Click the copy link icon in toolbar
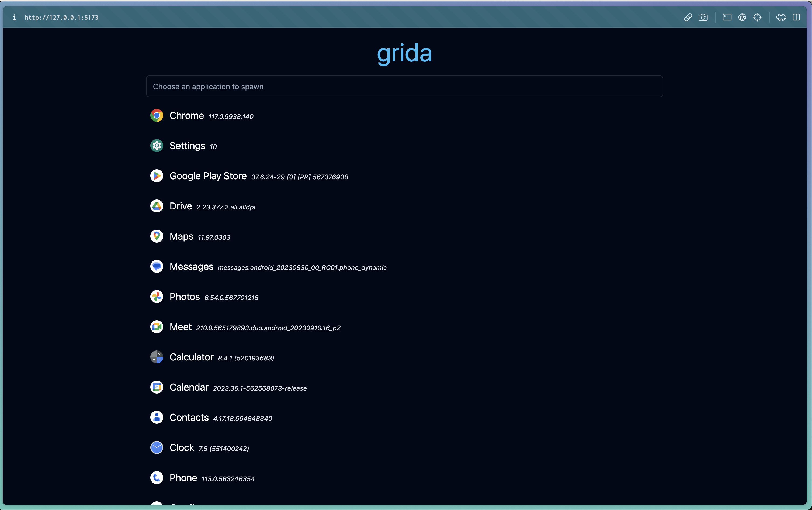Viewport: 812px width, 510px height. [688, 17]
